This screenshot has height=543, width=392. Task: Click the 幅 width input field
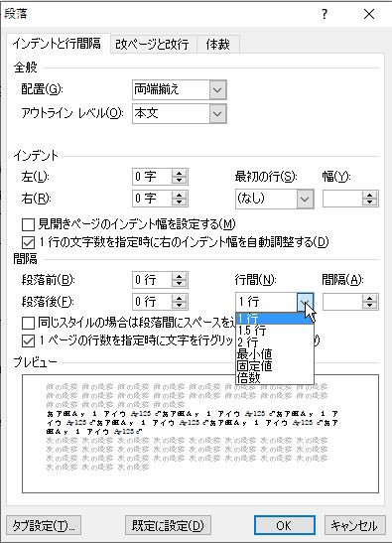tap(342, 199)
